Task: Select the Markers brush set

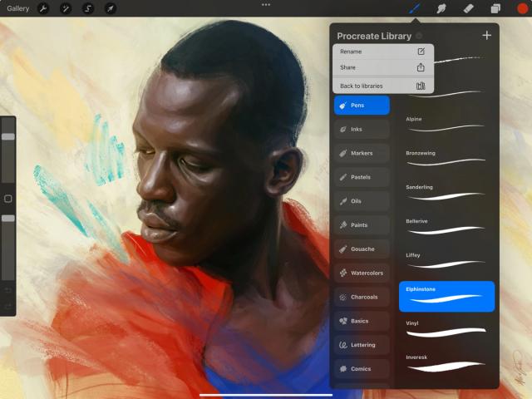Action: tap(362, 153)
